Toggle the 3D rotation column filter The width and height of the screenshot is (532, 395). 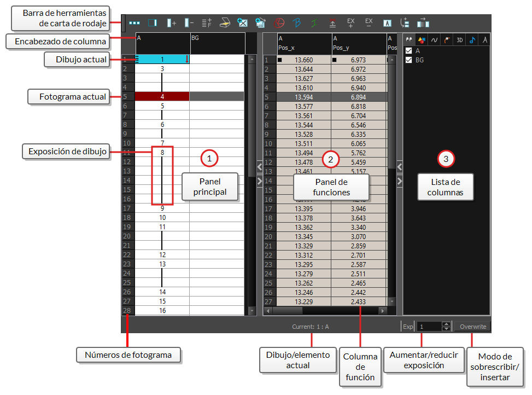pyautogui.click(x=460, y=40)
